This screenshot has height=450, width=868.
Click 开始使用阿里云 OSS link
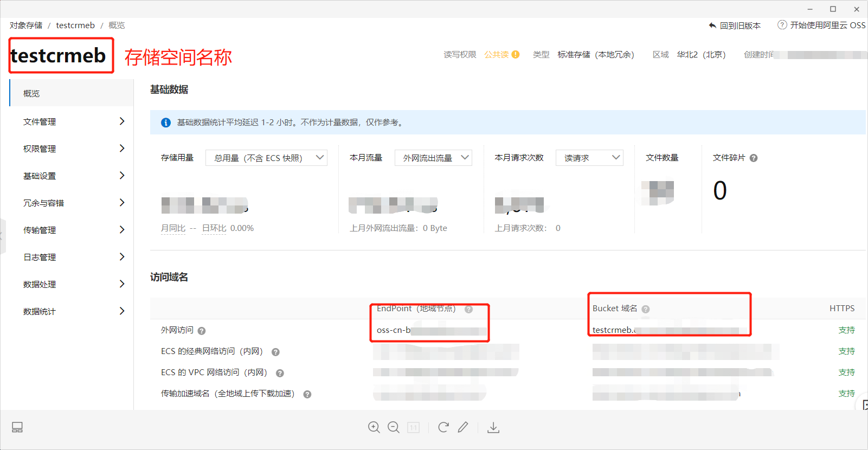(x=828, y=25)
